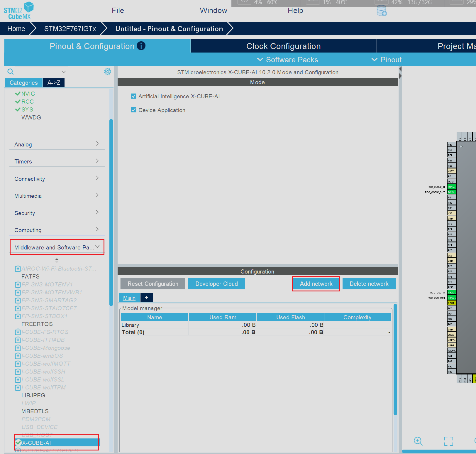Select FREERTOS in middleware list
The image size is (476, 454).
tap(37, 324)
